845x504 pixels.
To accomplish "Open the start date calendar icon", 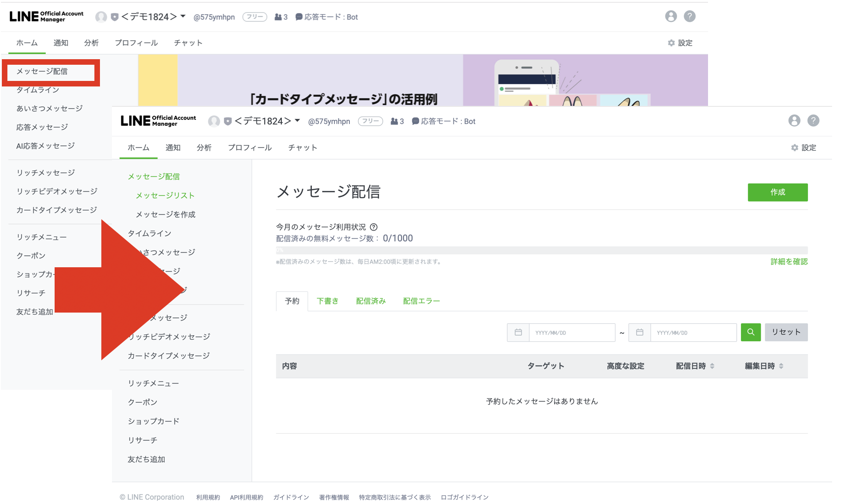I will coord(518,332).
